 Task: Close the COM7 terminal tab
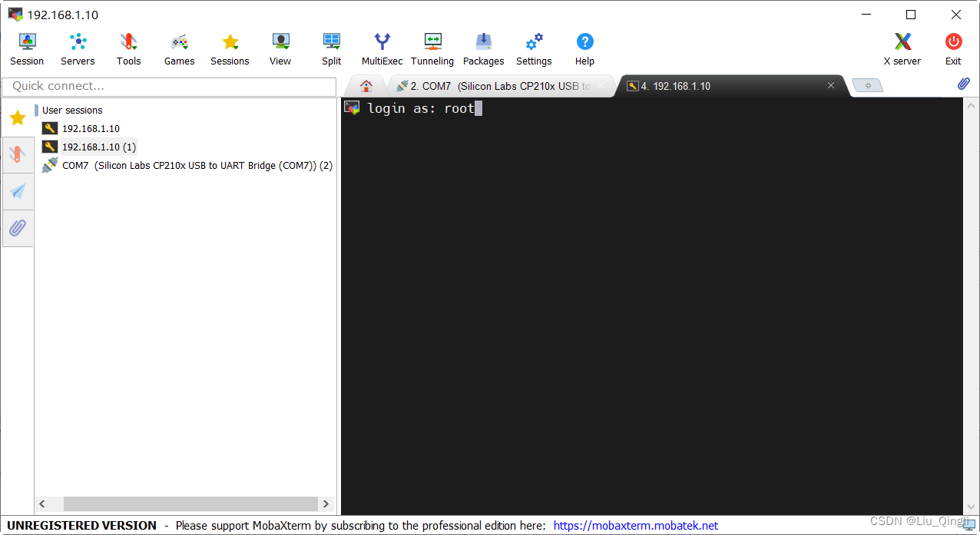point(601,86)
